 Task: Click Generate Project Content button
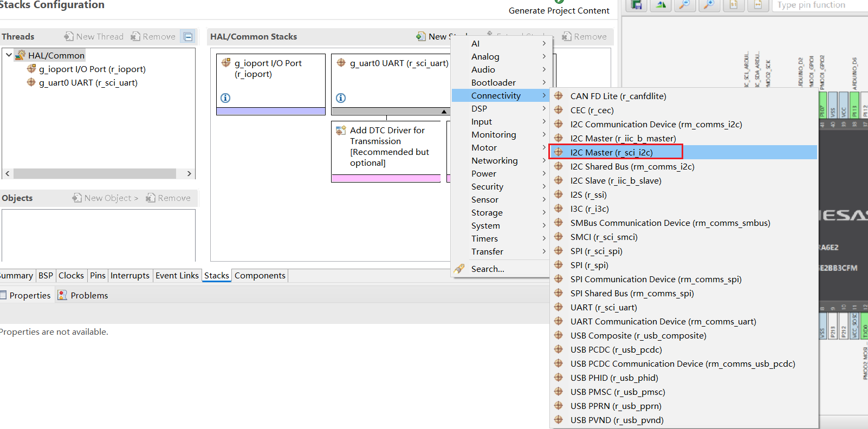559,10
